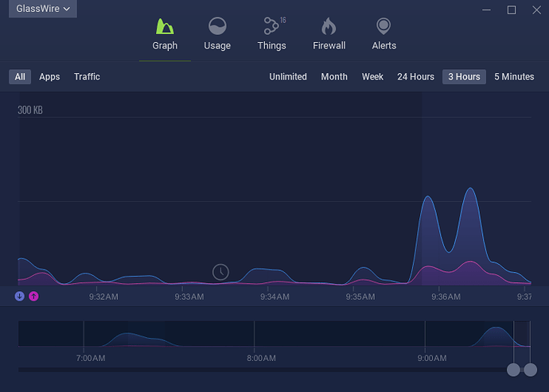The image size is (549, 392).
Task: Set time range to Week
Action: 372,77
